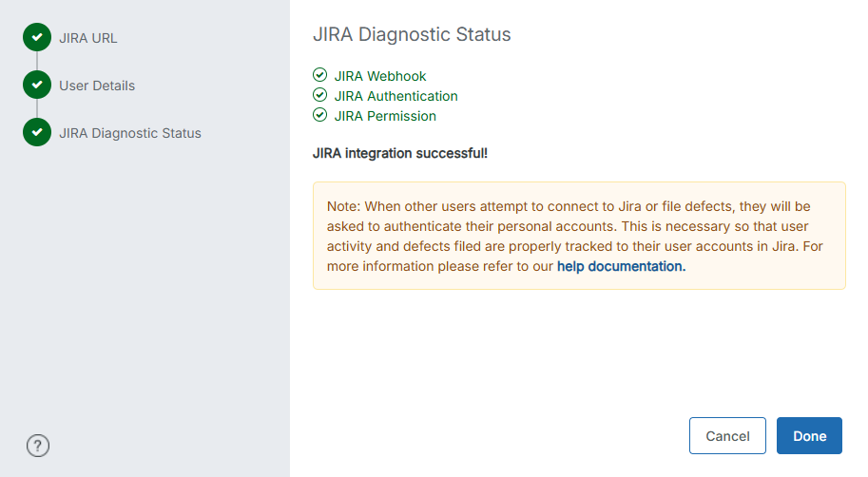Open the help documentation link
868x477 pixels.
click(x=621, y=266)
